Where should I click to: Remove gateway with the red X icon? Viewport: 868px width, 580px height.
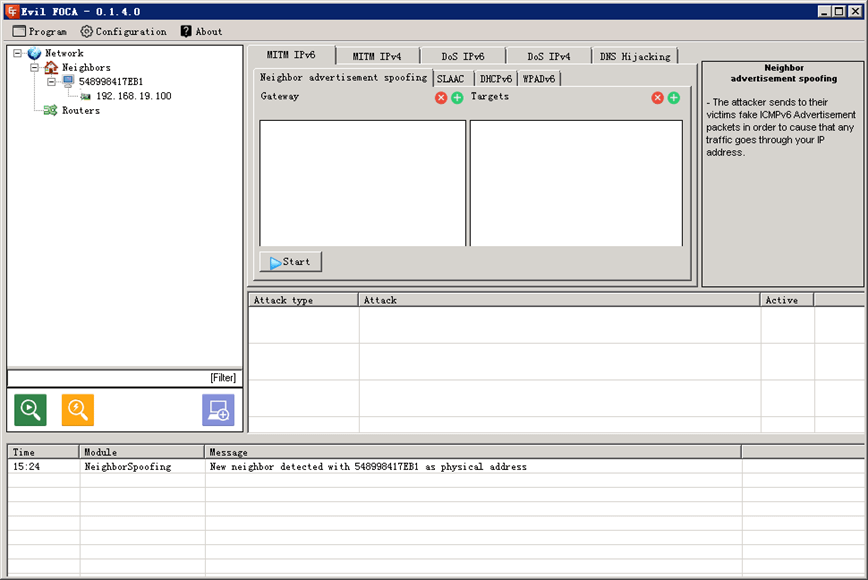point(441,98)
